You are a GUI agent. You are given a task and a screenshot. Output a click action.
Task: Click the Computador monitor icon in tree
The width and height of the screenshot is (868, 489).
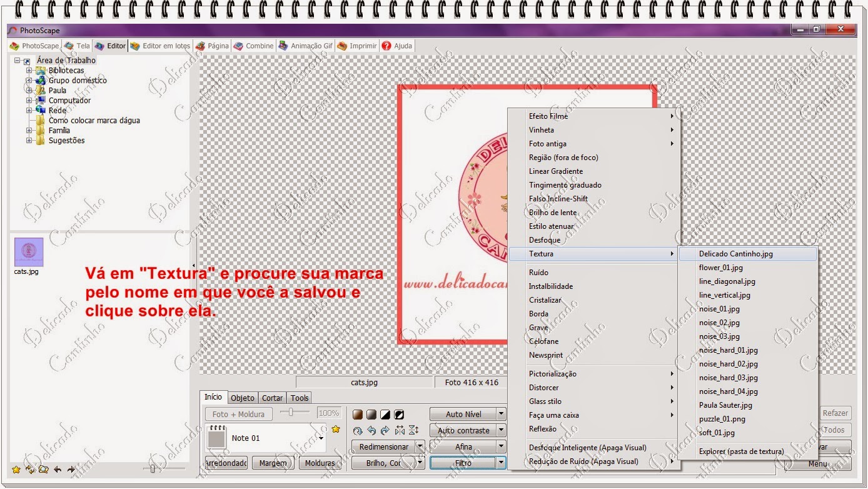(x=41, y=100)
